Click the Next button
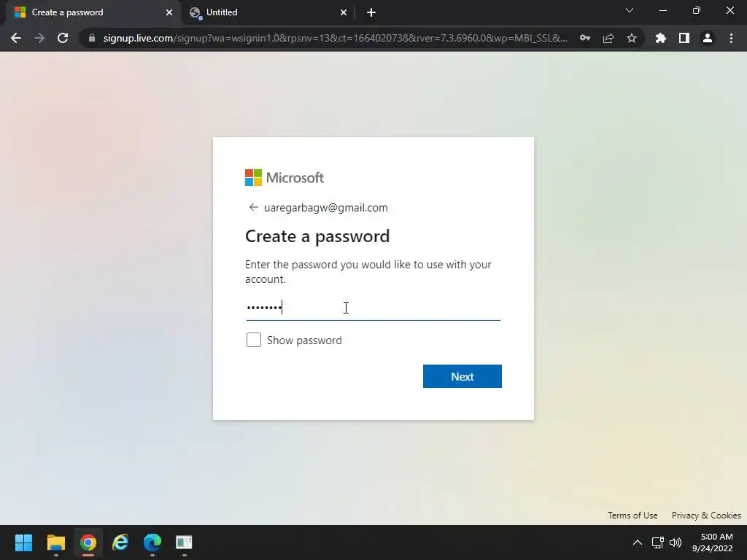This screenshot has height=560, width=747. (x=462, y=376)
